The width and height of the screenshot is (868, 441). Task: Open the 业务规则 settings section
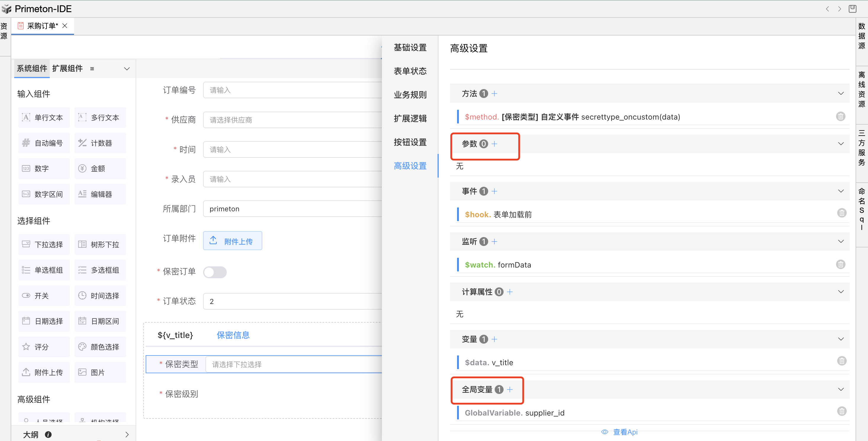[410, 95]
